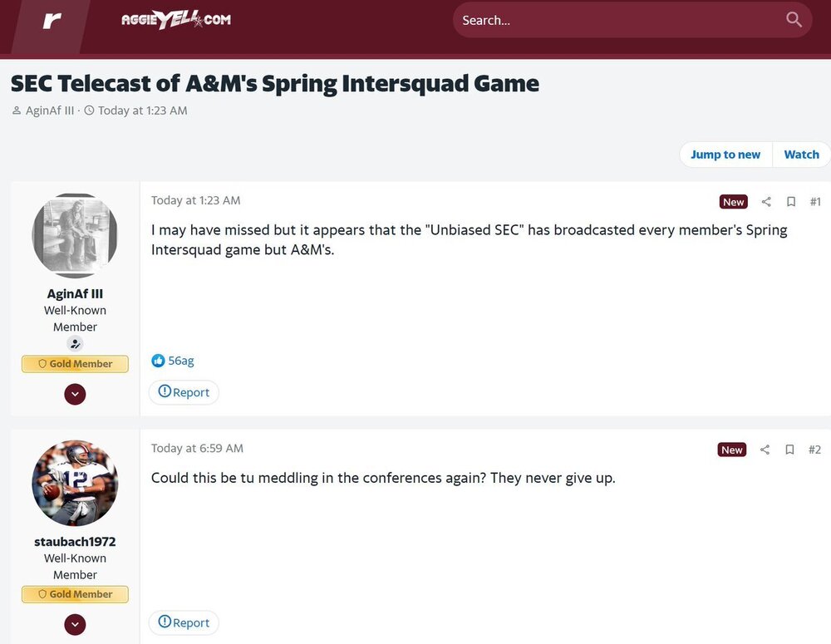This screenshot has width=831, height=644.
Task: Bookmark the first post
Action: coord(791,202)
